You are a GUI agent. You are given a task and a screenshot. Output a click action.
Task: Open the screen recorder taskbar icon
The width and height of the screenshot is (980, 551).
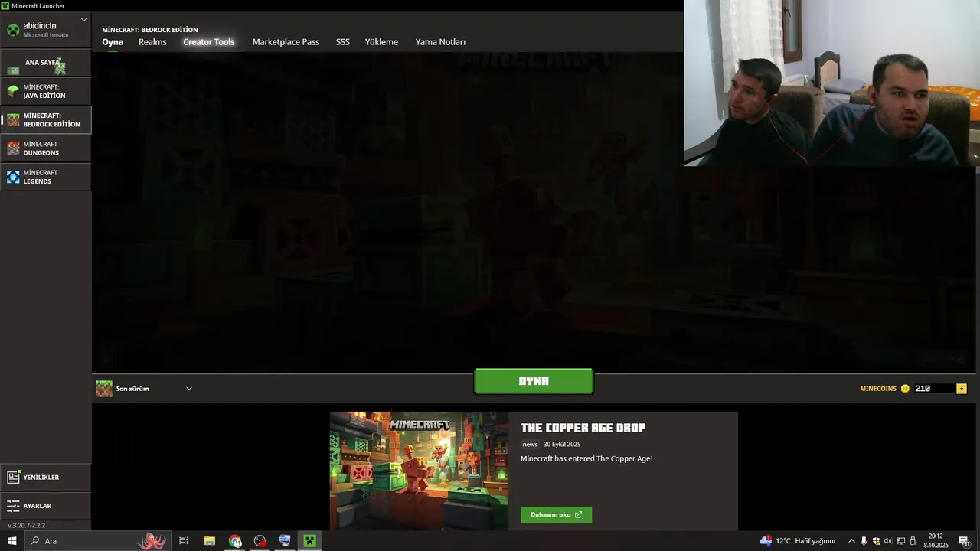(260, 541)
